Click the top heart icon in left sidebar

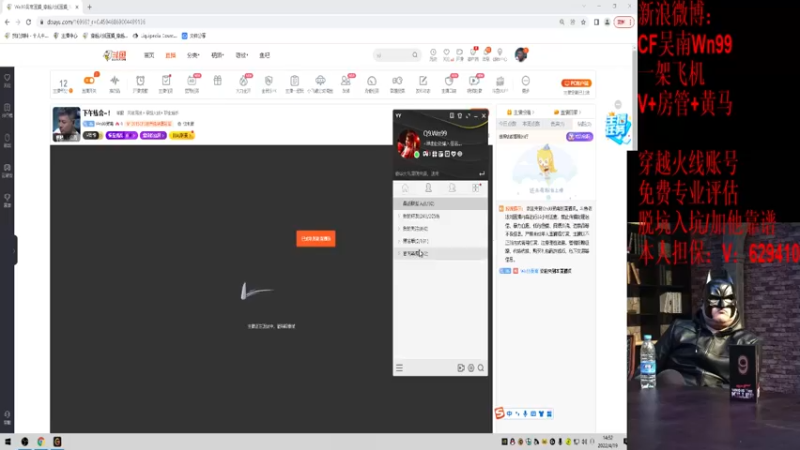coord(7,78)
